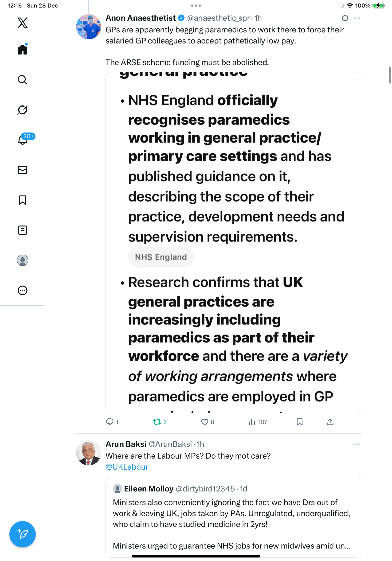Open the Search tab in sidebar
Image resolution: width=392 pixels, height=561 pixels.
[23, 80]
